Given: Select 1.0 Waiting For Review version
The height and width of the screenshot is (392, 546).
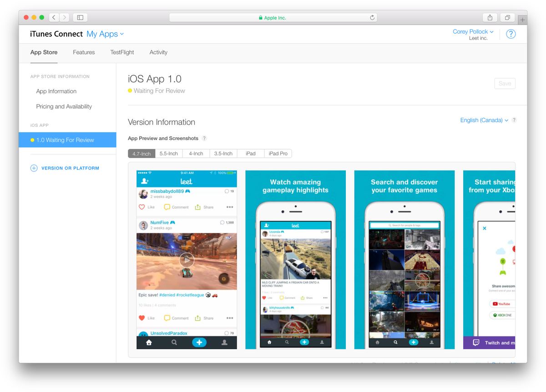Looking at the screenshot, I should coord(67,140).
